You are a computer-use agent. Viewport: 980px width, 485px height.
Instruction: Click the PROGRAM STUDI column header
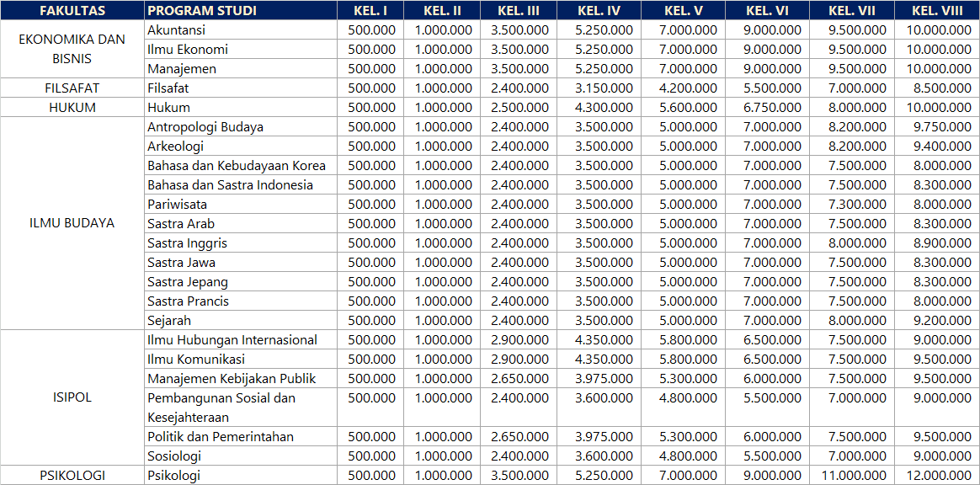click(x=241, y=11)
